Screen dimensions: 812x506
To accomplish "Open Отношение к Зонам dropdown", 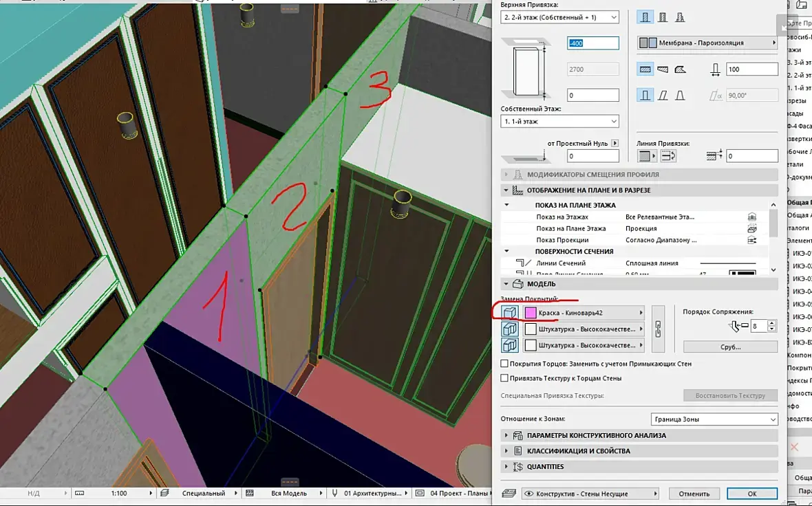I will (714, 419).
